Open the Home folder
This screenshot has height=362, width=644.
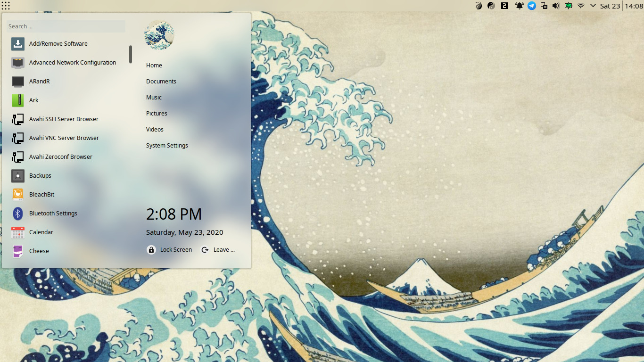pos(154,66)
